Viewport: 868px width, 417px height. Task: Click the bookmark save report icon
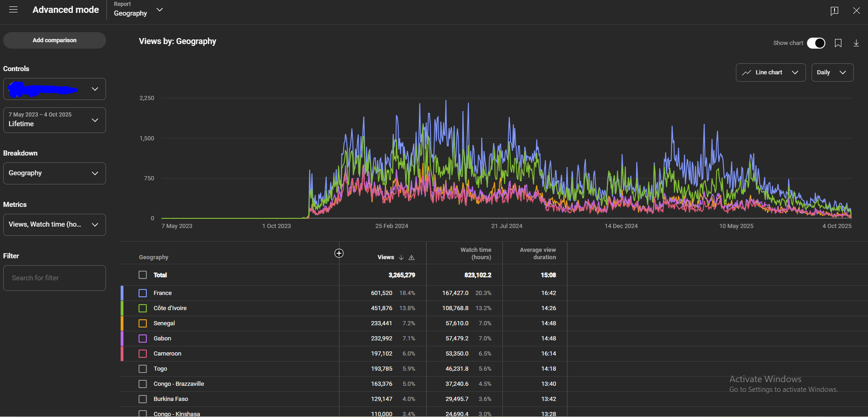click(x=838, y=43)
